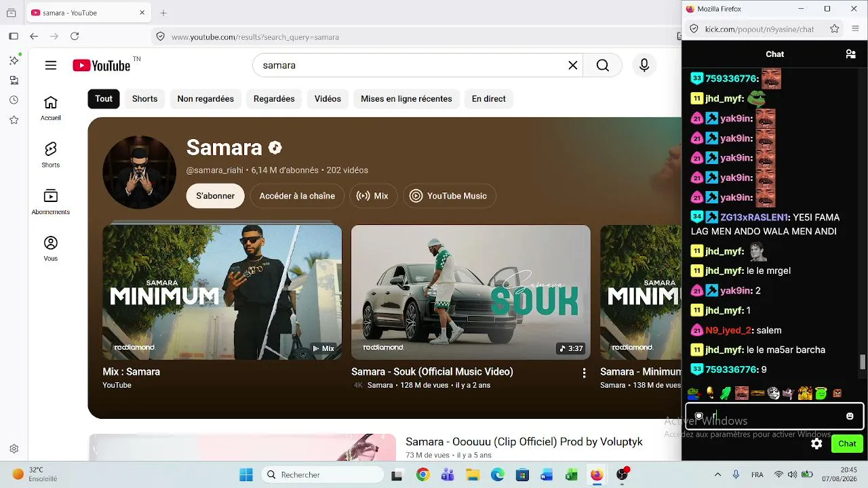Open the Mix : Samara thumbnail
868x488 pixels.
click(222, 292)
